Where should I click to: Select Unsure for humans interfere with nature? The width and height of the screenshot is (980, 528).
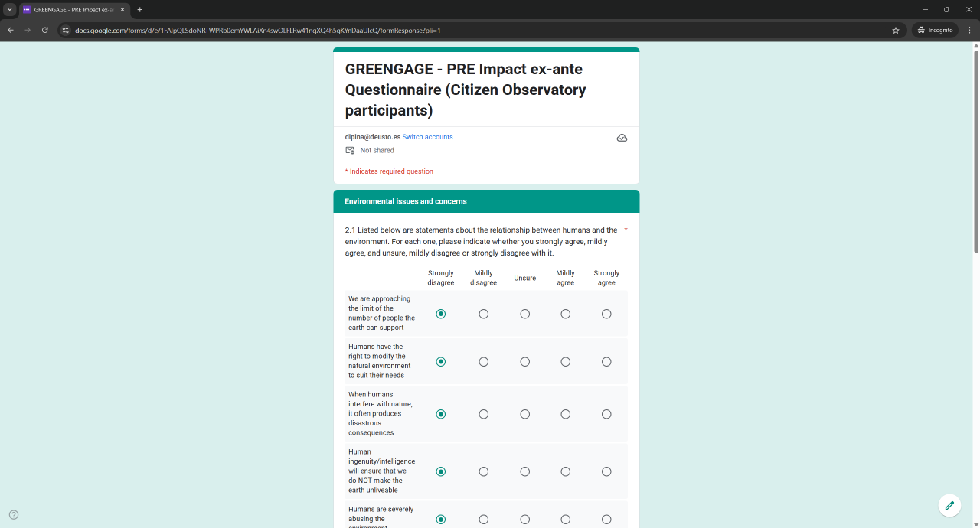(x=525, y=414)
